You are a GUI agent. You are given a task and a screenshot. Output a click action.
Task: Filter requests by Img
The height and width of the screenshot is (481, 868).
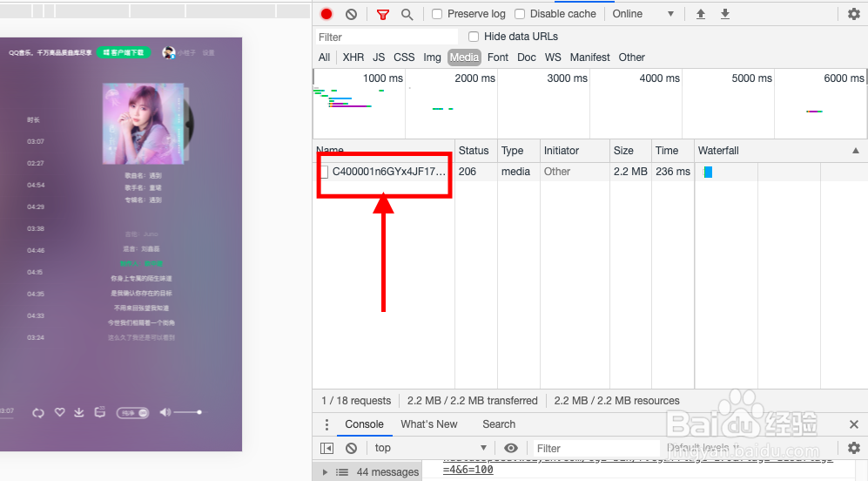pos(433,58)
